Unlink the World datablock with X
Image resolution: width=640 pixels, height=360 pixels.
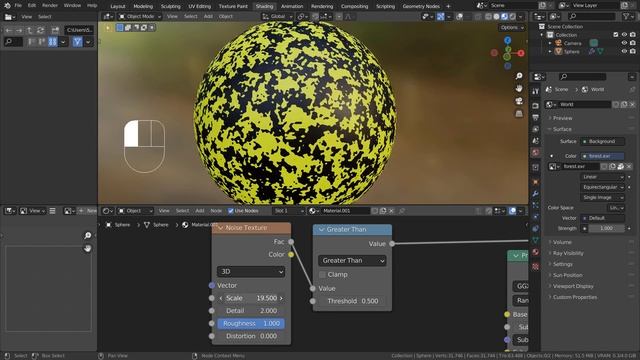pos(632,104)
